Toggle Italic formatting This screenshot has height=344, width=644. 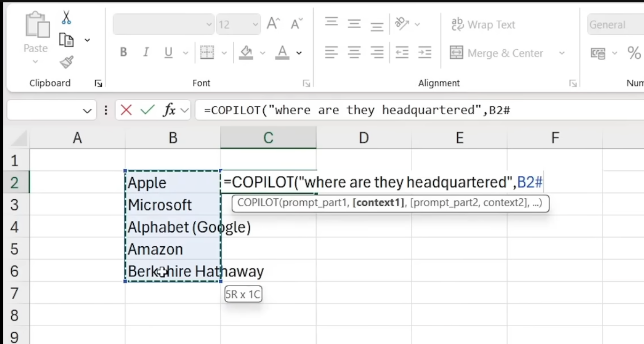tap(146, 52)
